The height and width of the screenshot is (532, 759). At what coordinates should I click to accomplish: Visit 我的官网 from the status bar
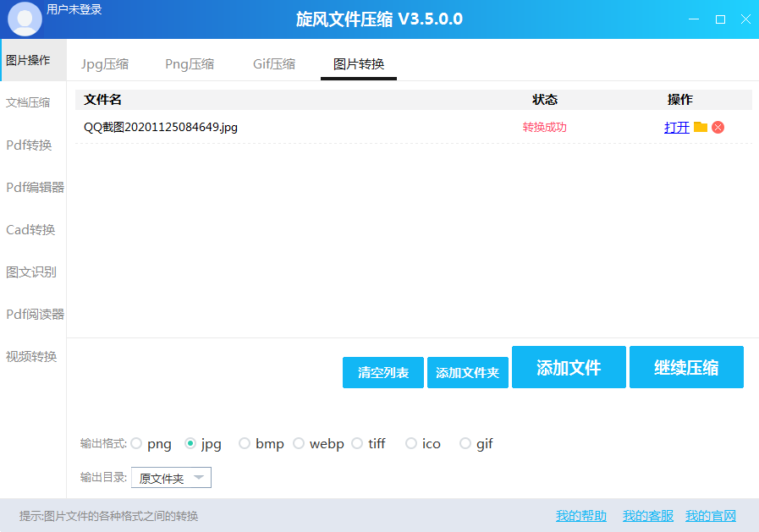coord(710,515)
